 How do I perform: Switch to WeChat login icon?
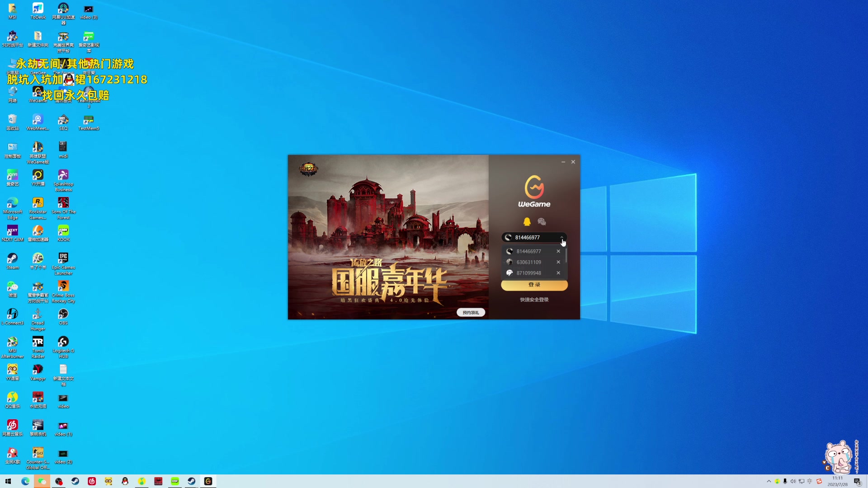pos(542,221)
